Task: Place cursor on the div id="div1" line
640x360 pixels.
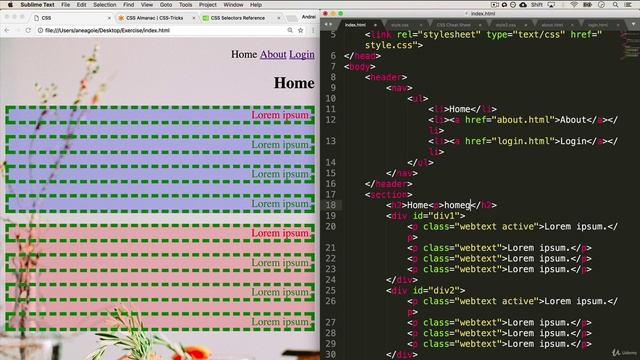Action: tap(425, 216)
